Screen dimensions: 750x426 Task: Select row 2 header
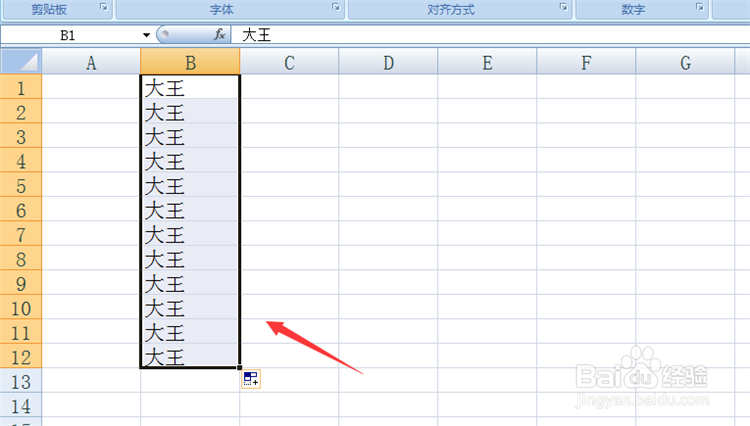(x=21, y=111)
